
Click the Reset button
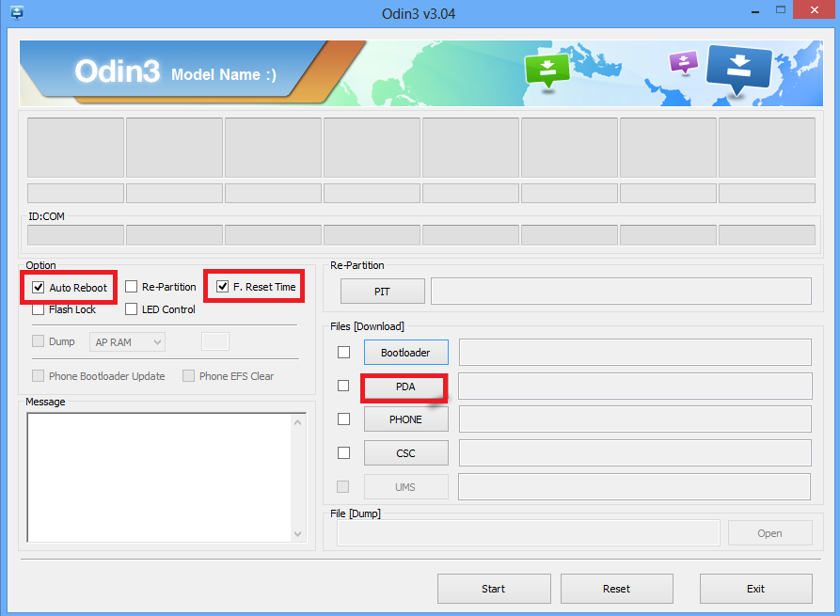click(616, 589)
